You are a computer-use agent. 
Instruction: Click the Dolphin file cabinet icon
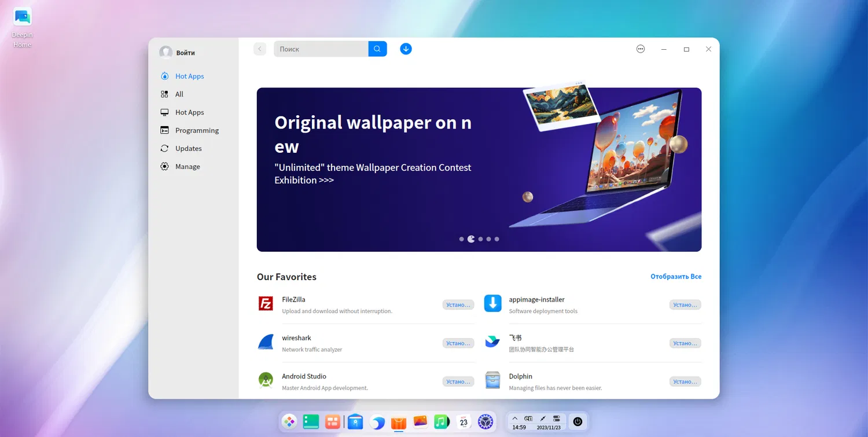point(492,380)
